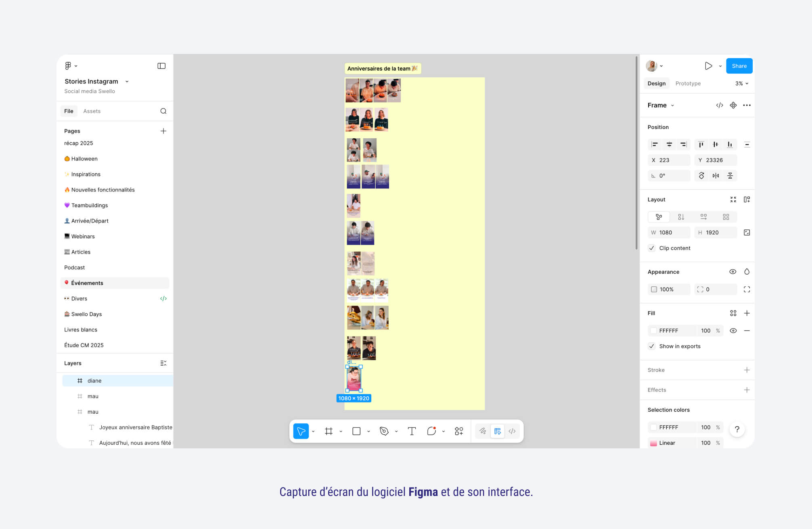
Task: Add a new page with plus icon
Action: [x=163, y=131]
